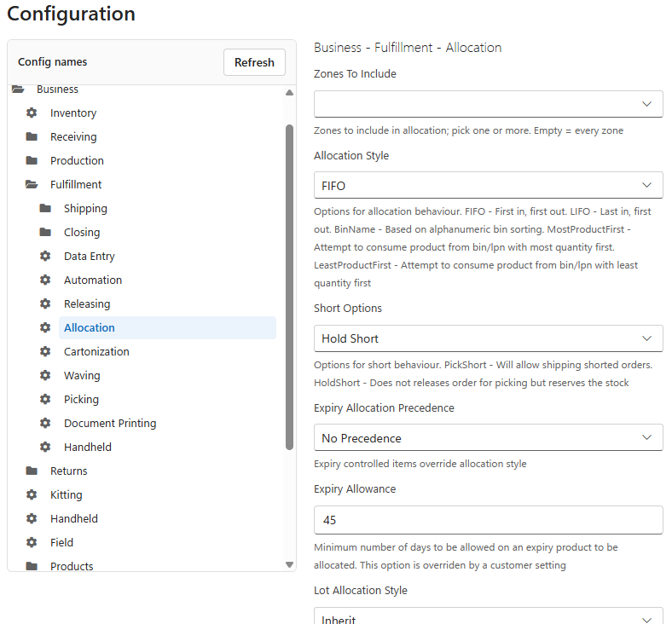Select the Business root node
The width and height of the screenshot is (672, 624).
point(57,89)
